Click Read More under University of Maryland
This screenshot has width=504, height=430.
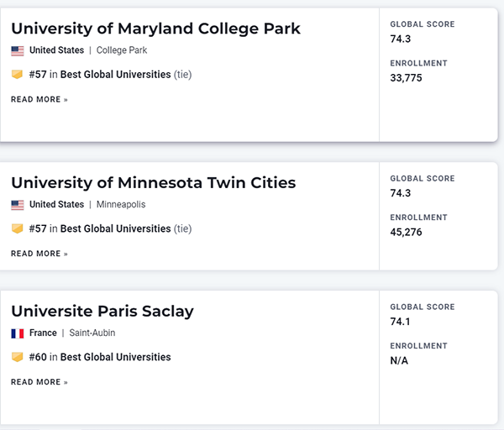[39, 99]
